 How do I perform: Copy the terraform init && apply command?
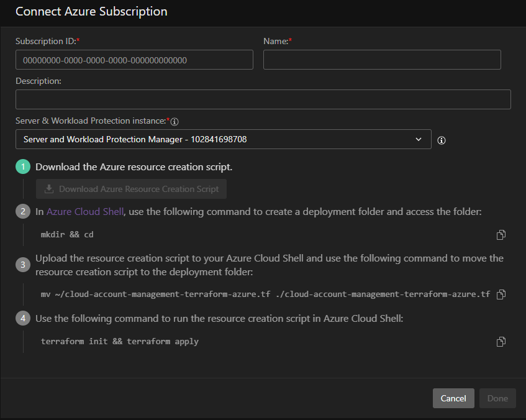tap(501, 342)
